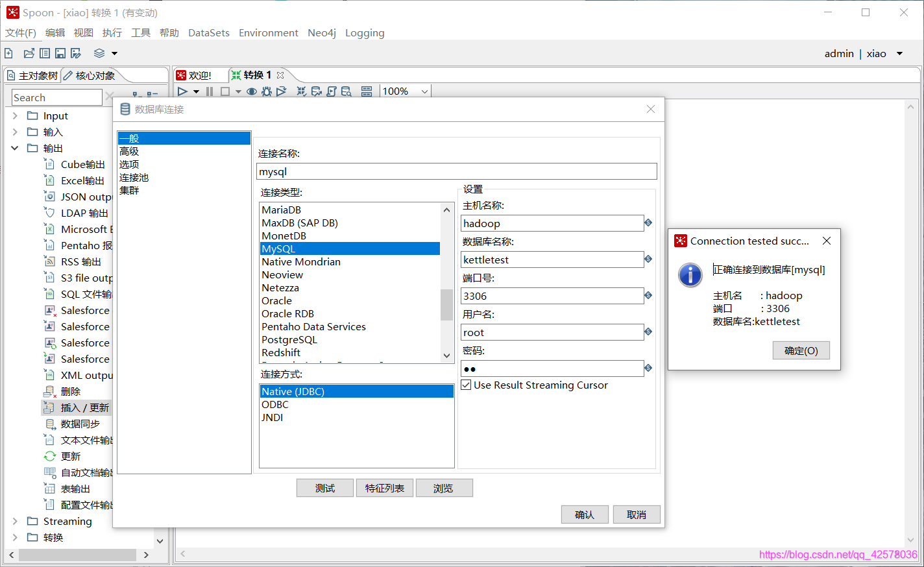The image size is (924, 567).
Task: Click variable diamond icon beside 数据库名称 field
Action: point(648,259)
